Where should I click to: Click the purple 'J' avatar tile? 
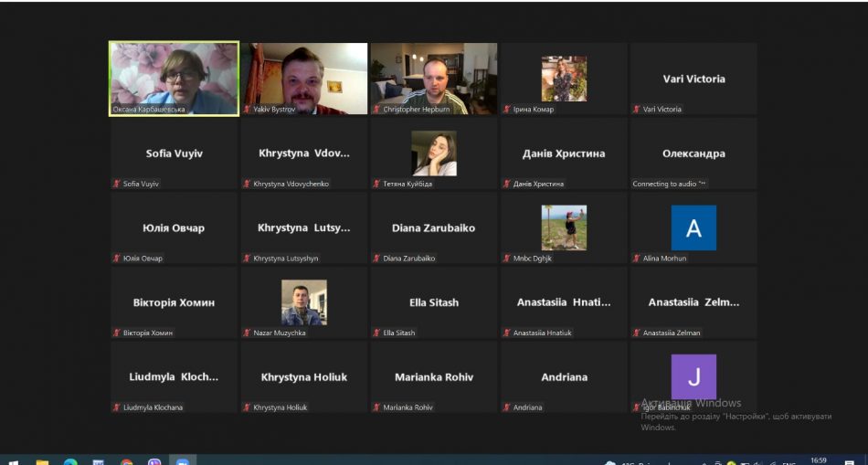pyautogui.click(x=693, y=376)
